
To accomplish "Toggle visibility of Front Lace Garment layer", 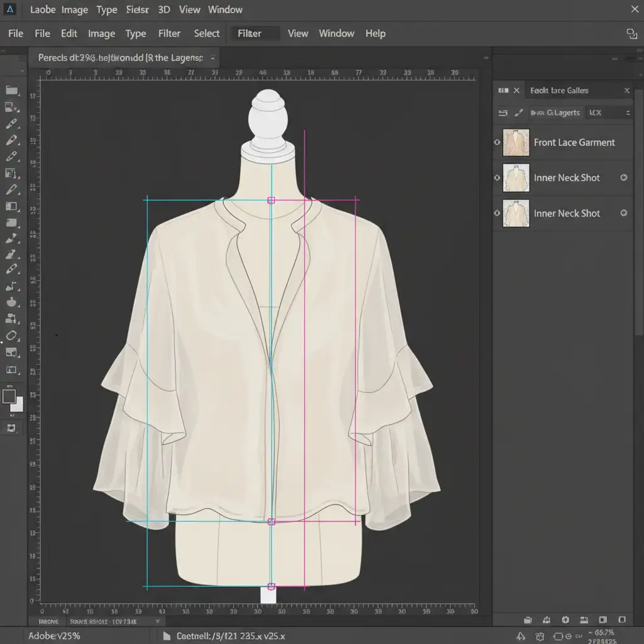I will click(x=497, y=143).
